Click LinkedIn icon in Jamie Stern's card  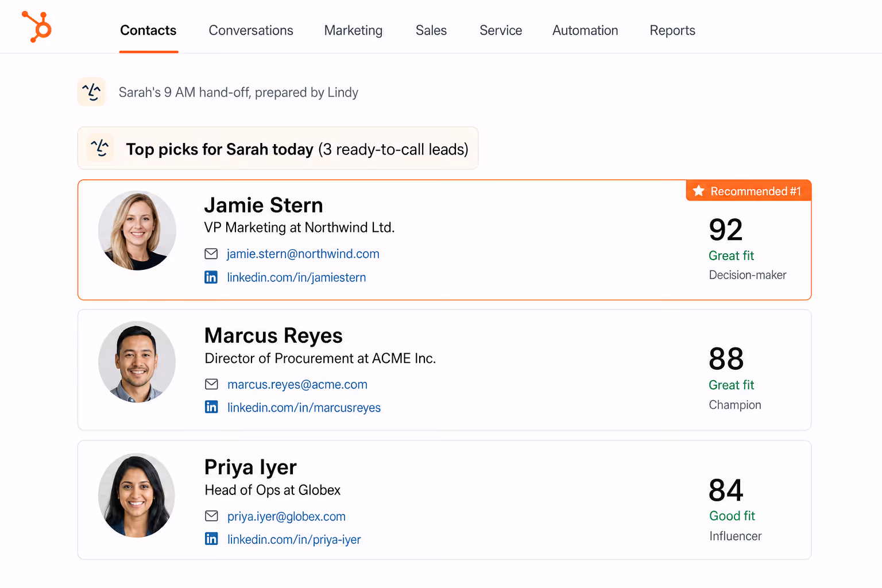pyautogui.click(x=211, y=277)
